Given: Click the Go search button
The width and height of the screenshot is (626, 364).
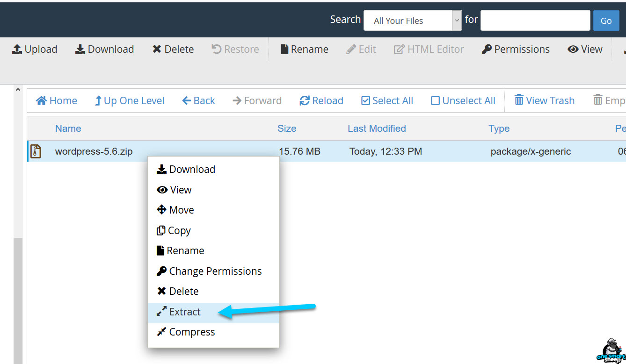Looking at the screenshot, I should 606,21.
